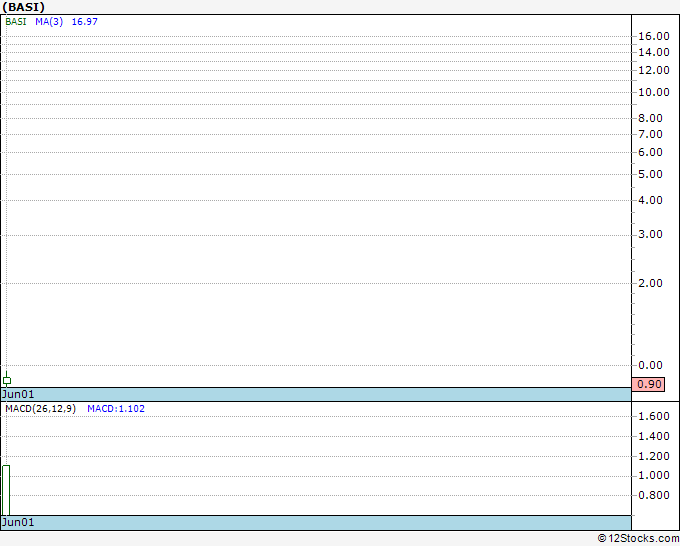Image resolution: width=680 pixels, height=546 pixels.
Task: Click the 7.00 price axis label
Action: pos(651,134)
